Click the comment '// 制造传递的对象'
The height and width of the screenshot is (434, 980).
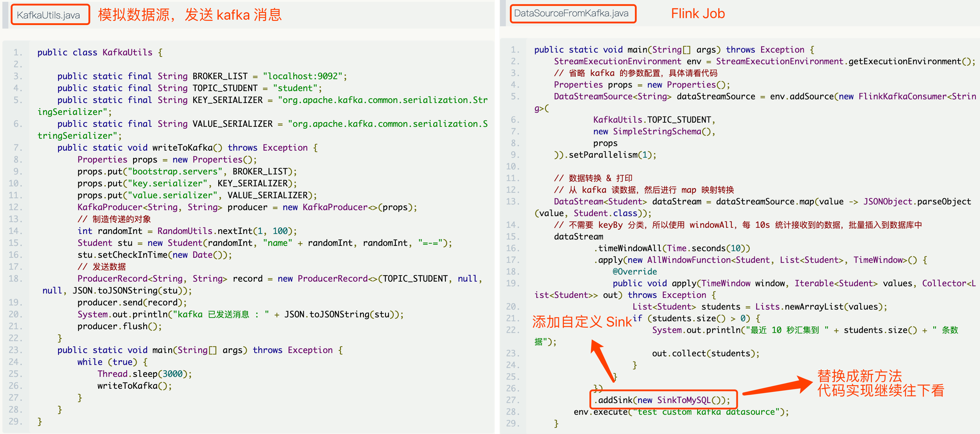pyautogui.click(x=114, y=219)
